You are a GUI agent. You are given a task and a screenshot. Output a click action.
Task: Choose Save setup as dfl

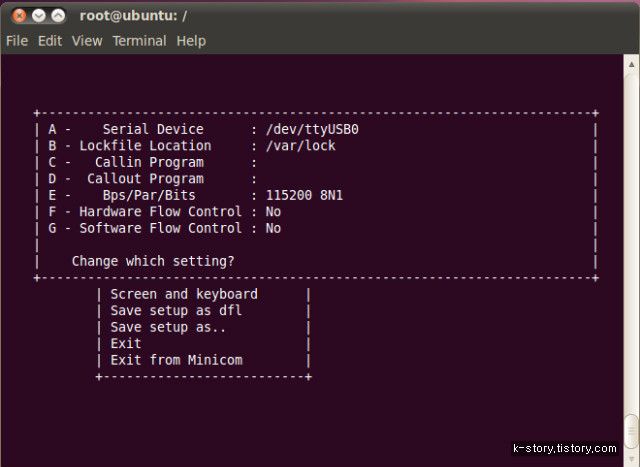pyautogui.click(x=176, y=311)
